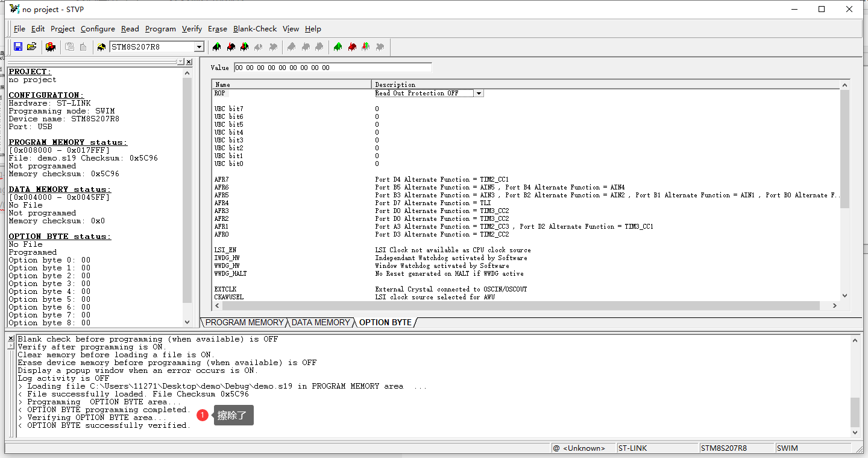The height and width of the screenshot is (458, 868).
Task: Click the green chip toolbar icon
Action: tap(338, 47)
